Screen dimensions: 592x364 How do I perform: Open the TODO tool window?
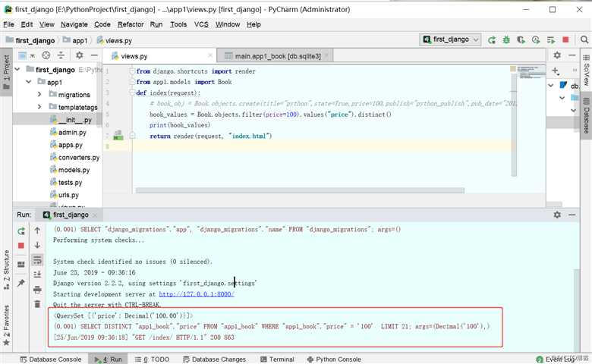[x=152, y=359]
